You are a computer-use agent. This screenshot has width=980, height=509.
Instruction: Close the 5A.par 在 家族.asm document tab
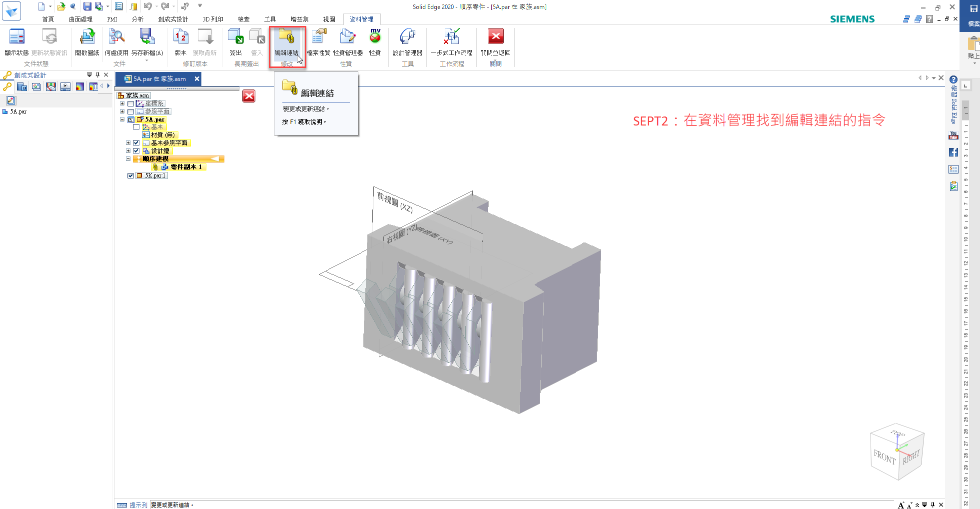click(197, 79)
